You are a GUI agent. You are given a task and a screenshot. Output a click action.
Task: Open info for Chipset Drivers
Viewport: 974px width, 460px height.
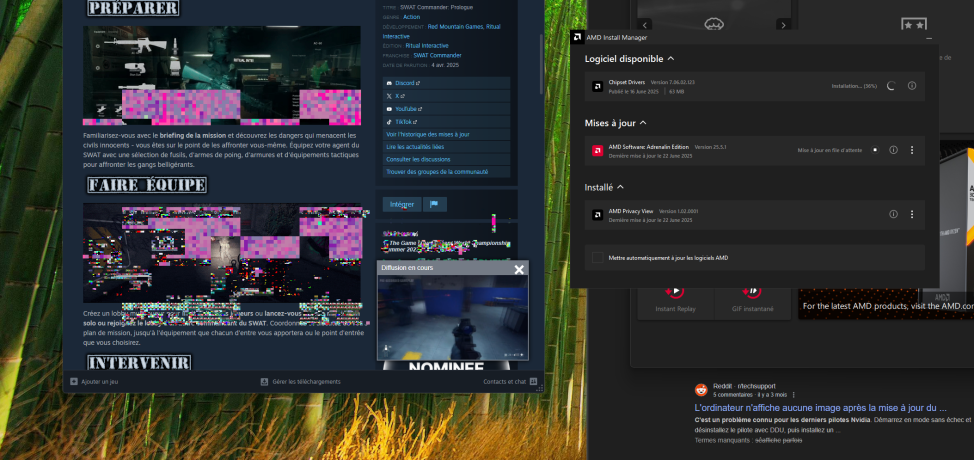(911, 86)
